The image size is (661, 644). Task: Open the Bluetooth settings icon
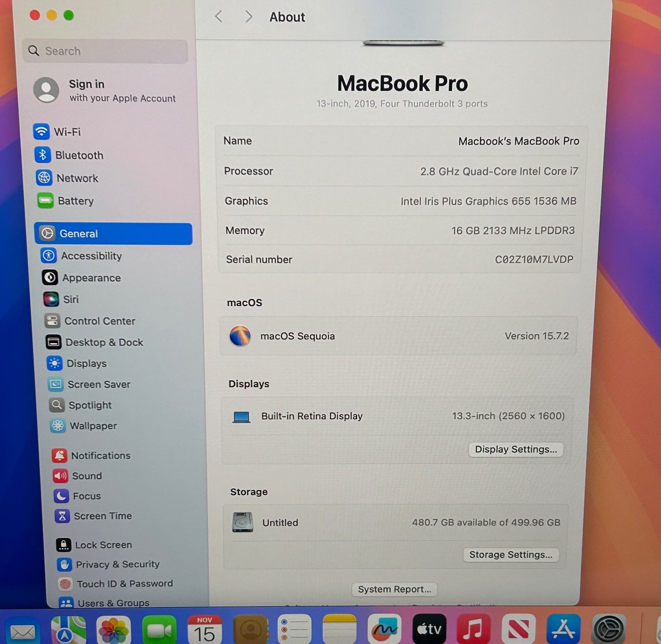coord(43,155)
